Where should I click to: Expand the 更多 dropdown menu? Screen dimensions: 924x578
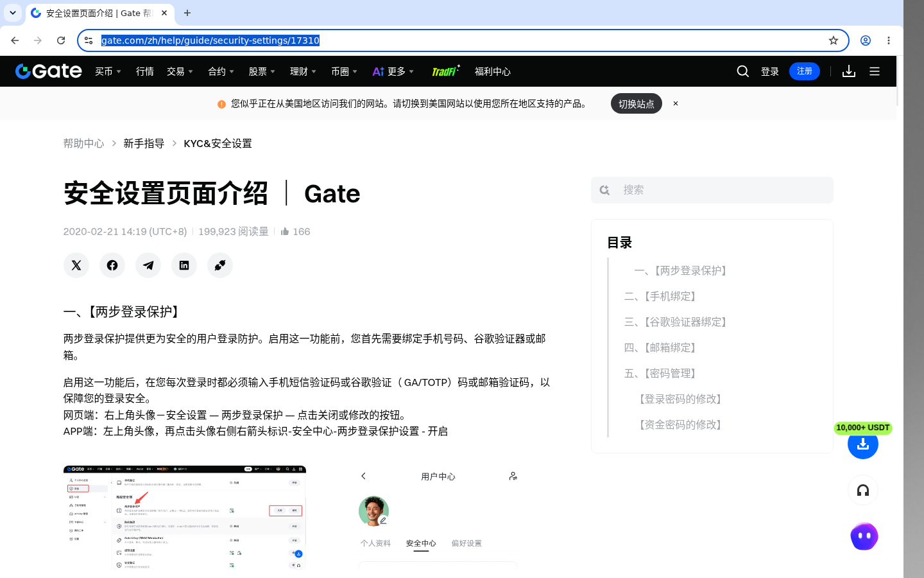(393, 71)
